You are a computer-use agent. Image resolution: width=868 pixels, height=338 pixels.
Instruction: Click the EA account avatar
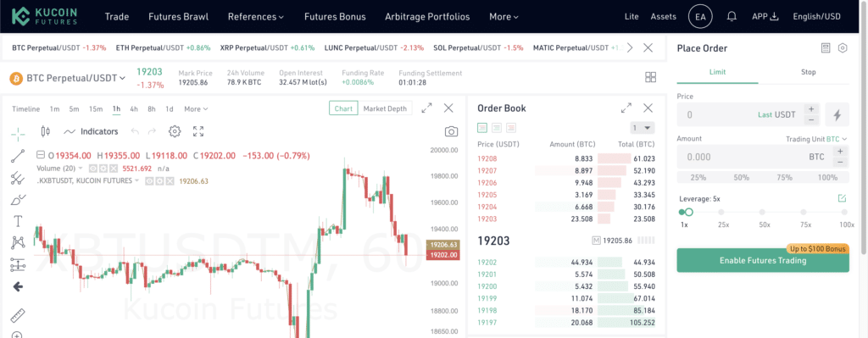[x=700, y=17]
